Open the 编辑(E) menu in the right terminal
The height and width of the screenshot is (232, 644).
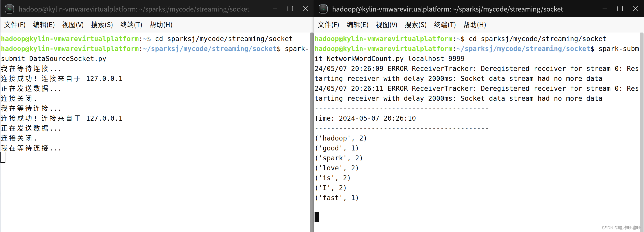(358, 25)
